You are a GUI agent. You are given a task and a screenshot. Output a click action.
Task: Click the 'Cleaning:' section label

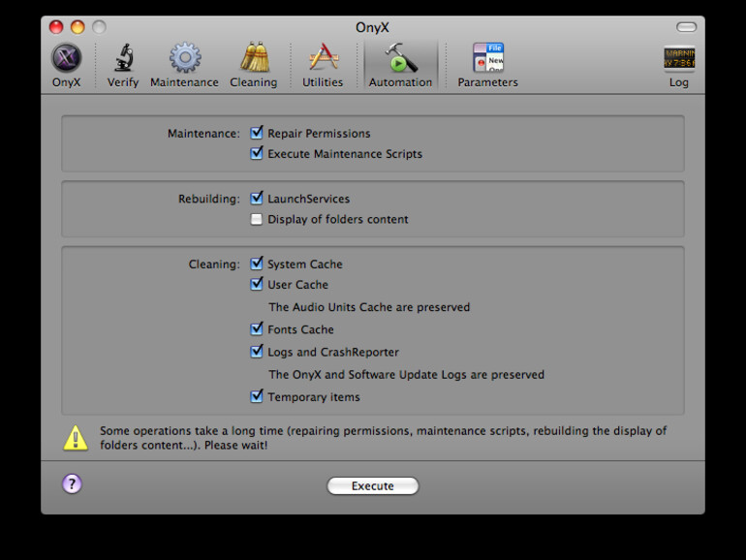pyautogui.click(x=214, y=264)
